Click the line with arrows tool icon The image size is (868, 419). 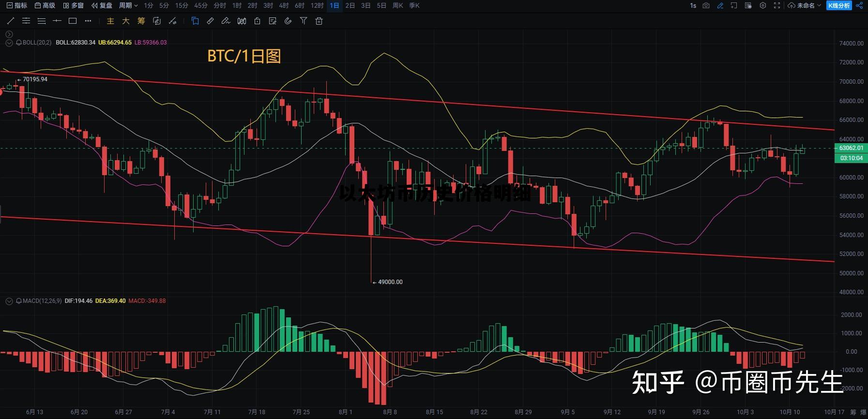[173, 21]
